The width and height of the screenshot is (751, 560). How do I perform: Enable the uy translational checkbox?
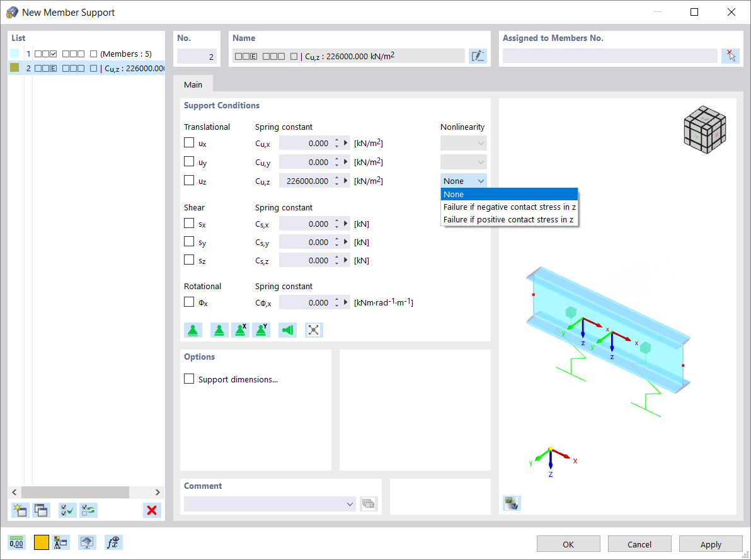189,161
